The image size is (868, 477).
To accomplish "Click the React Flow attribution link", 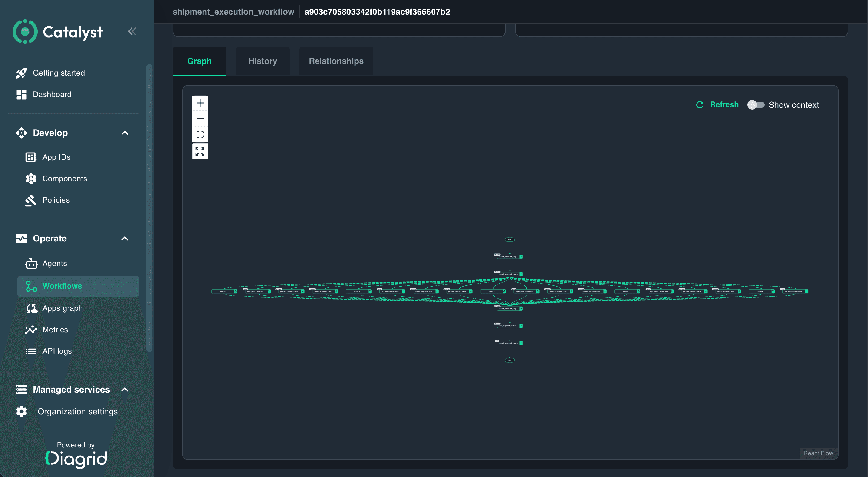I will coord(818,453).
